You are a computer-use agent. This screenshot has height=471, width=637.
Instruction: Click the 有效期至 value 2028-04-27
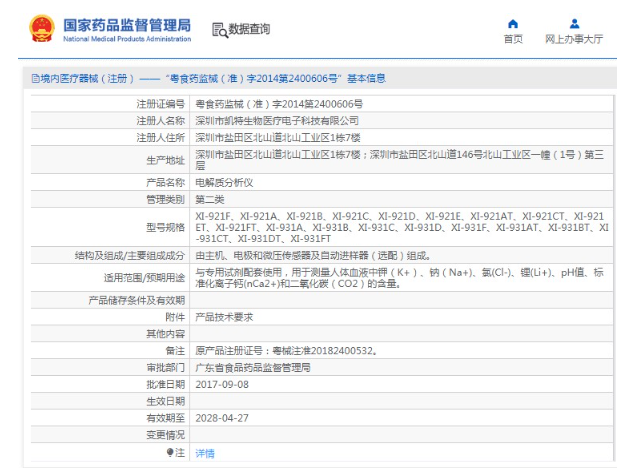(x=222, y=418)
